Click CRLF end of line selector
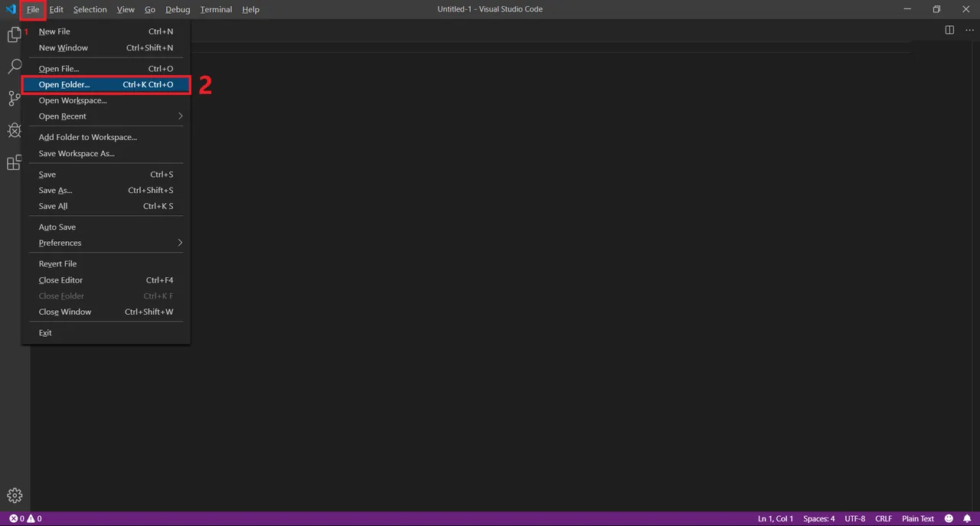This screenshot has width=980, height=526. [884, 518]
